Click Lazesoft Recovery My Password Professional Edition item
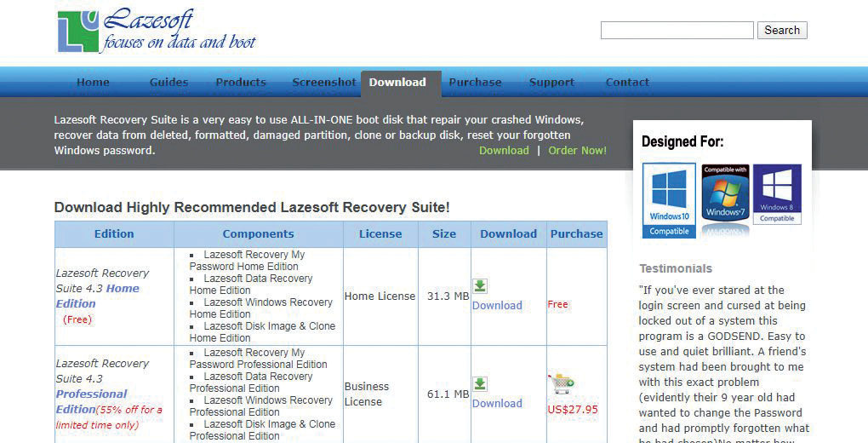 pos(259,358)
